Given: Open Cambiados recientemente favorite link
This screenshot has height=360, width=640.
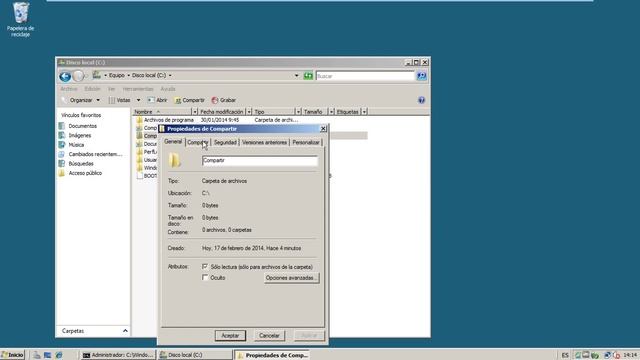Looking at the screenshot, I should 95,154.
